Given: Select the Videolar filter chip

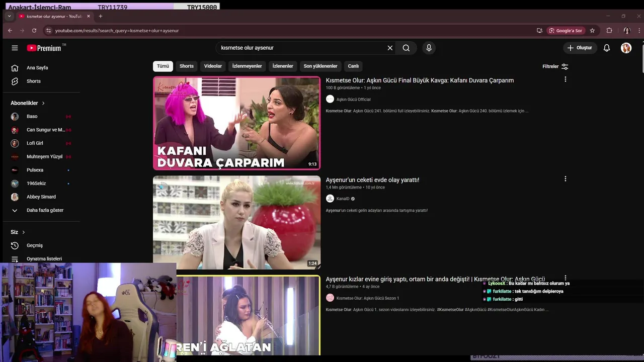Looking at the screenshot, I should pos(213,66).
